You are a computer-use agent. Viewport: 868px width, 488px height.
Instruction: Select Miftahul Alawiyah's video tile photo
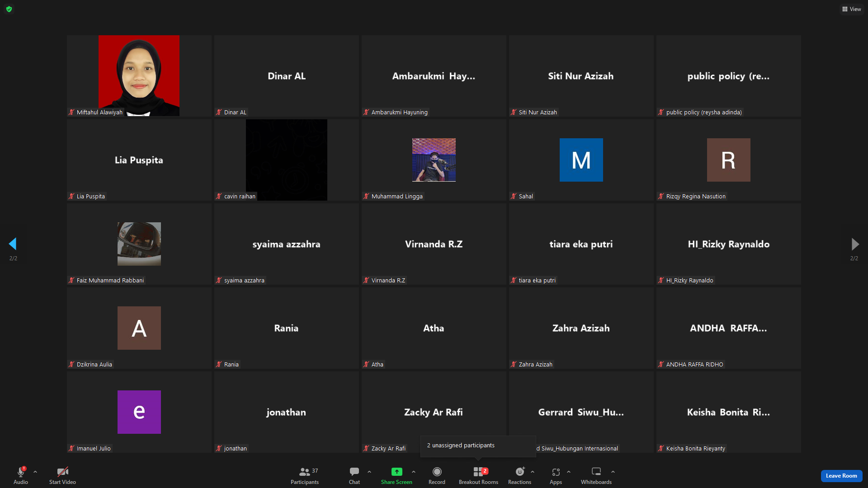coord(139,75)
